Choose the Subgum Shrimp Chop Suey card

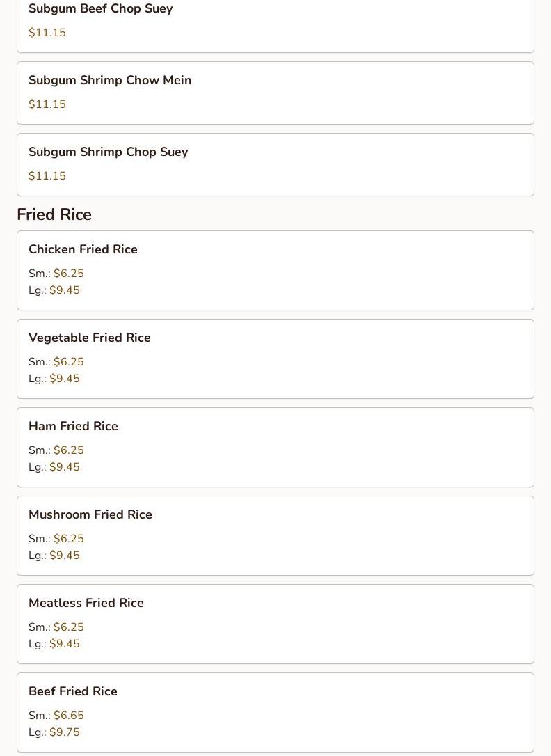(275, 164)
